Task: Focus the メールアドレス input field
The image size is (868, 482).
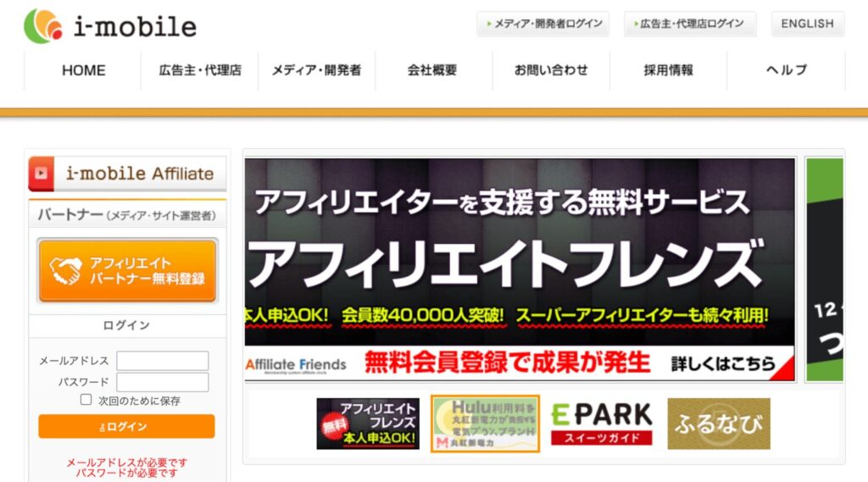Action: coord(162,361)
